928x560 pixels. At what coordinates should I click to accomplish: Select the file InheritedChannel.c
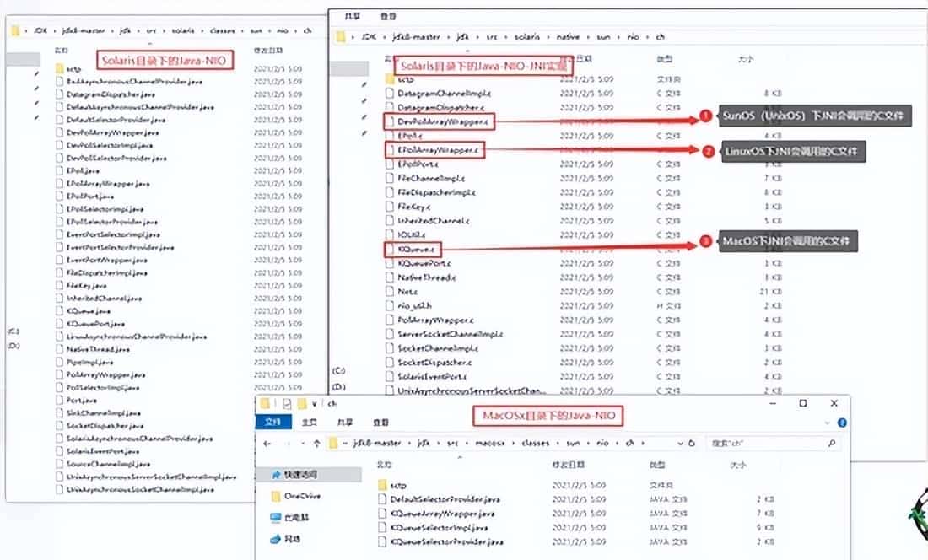click(434, 221)
